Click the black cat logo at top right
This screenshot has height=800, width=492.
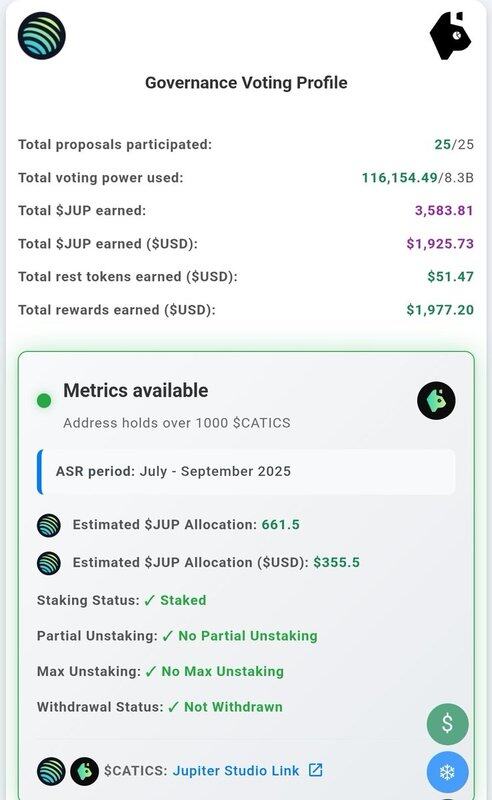[451, 36]
